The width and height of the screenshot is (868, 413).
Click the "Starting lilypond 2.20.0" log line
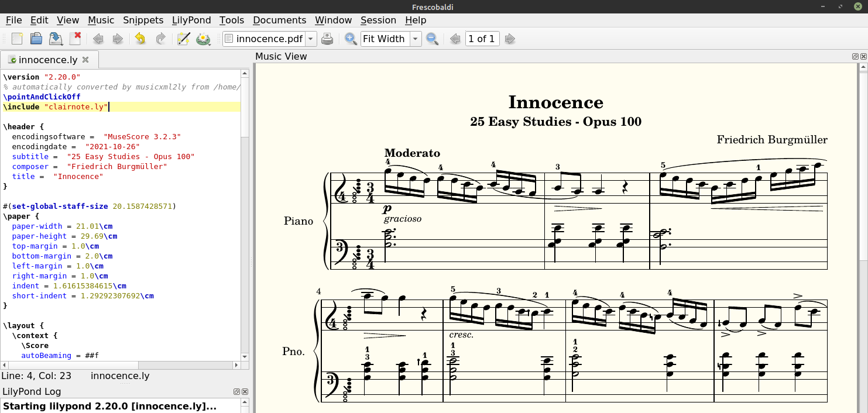(x=109, y=406)
